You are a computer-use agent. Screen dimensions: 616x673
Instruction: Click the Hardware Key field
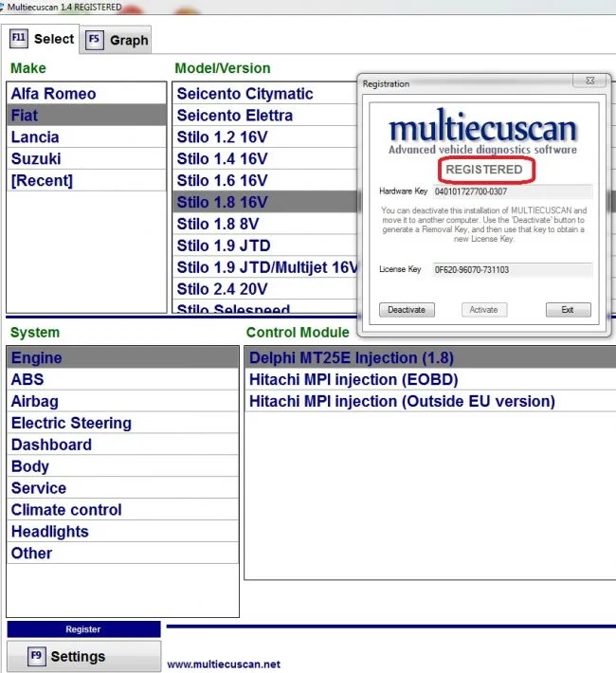click(512, 191)
